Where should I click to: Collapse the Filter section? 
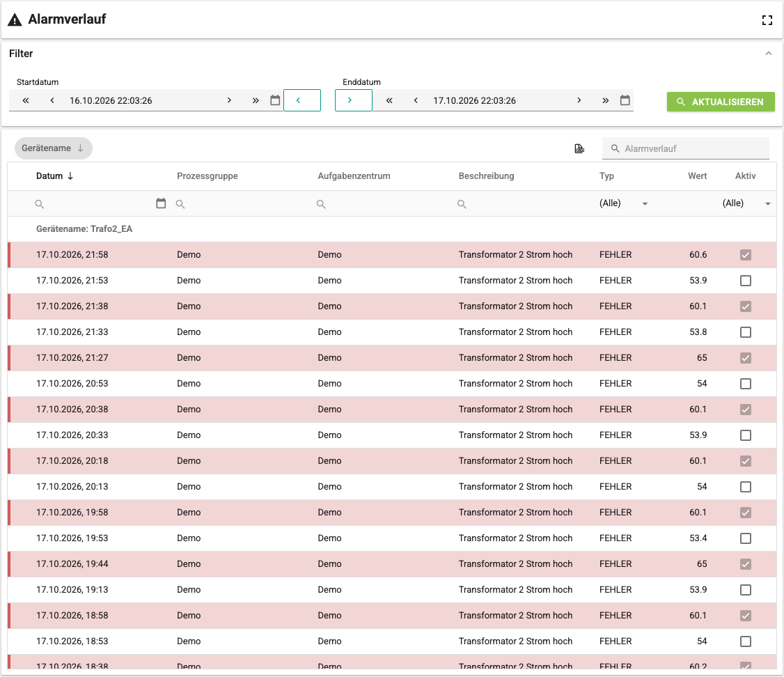(769, 54)
